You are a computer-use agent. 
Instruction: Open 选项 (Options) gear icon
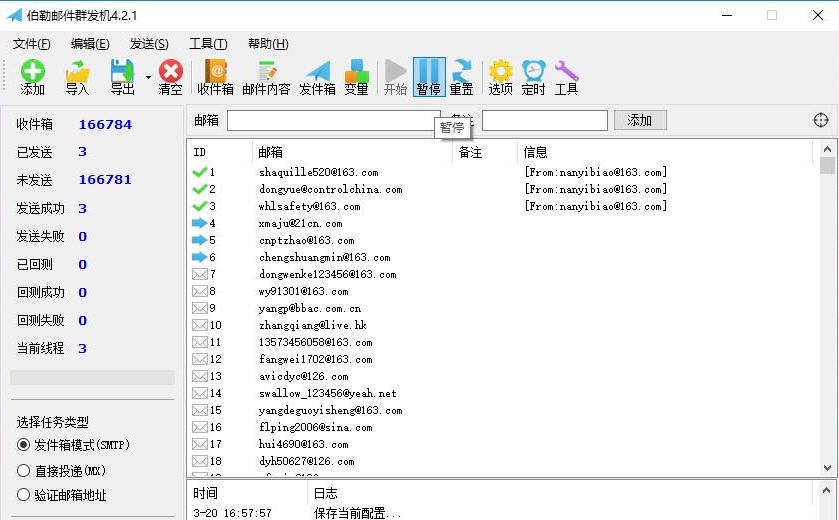pyautogui.click(x=500, y=78)
